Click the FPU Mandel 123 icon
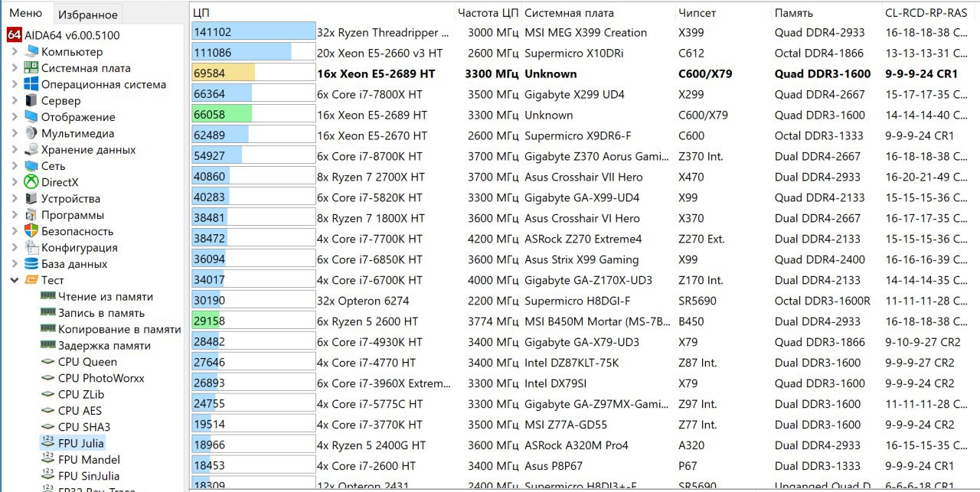Image resolution: width=980 pixels, height=492 pixels. coord(47,460)
